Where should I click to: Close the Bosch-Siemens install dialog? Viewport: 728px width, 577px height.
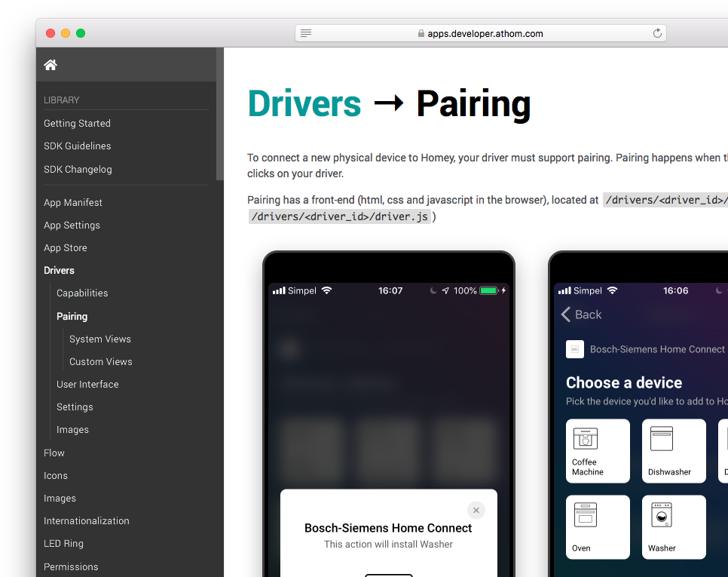tap(476, 510)
